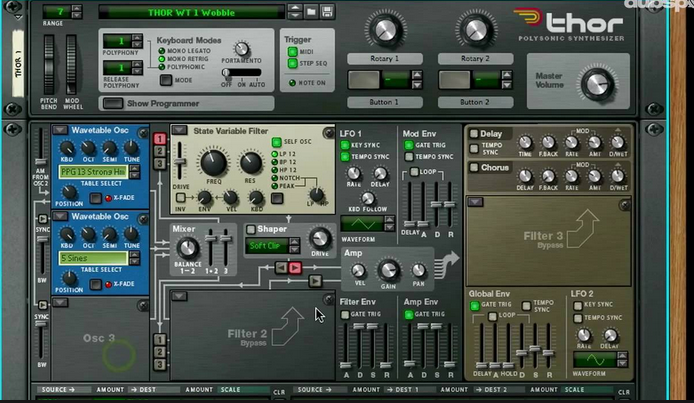Toggle LFO 1 KEY SYNC

346,145
